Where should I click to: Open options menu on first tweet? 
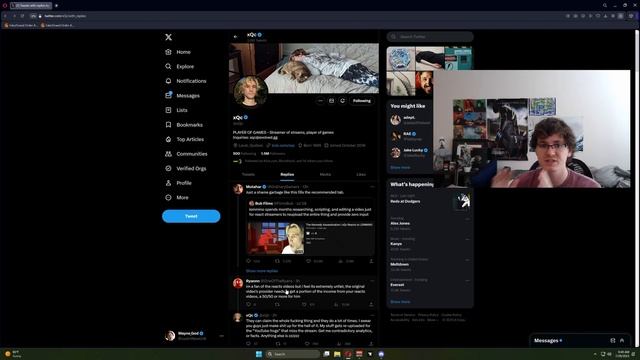pyautogui.click(x=372, y=187)
